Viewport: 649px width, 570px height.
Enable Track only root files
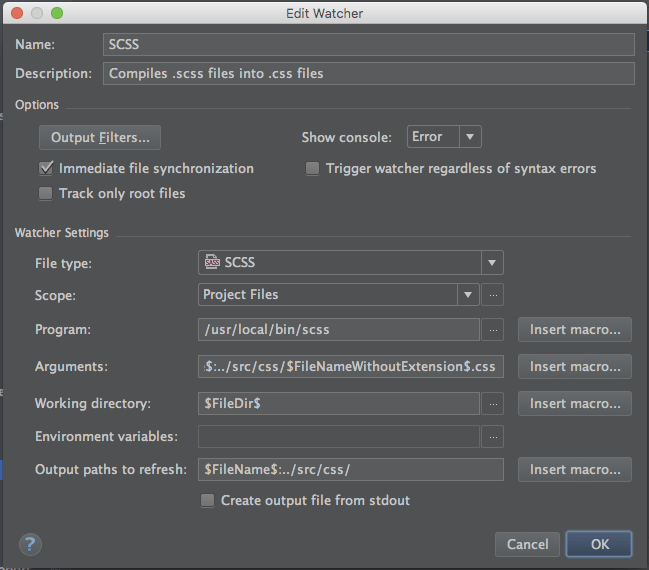[46, 193]
